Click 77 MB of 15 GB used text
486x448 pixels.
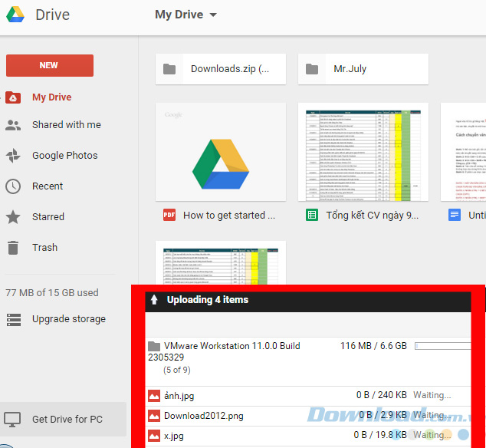click(x=52, y=292)
